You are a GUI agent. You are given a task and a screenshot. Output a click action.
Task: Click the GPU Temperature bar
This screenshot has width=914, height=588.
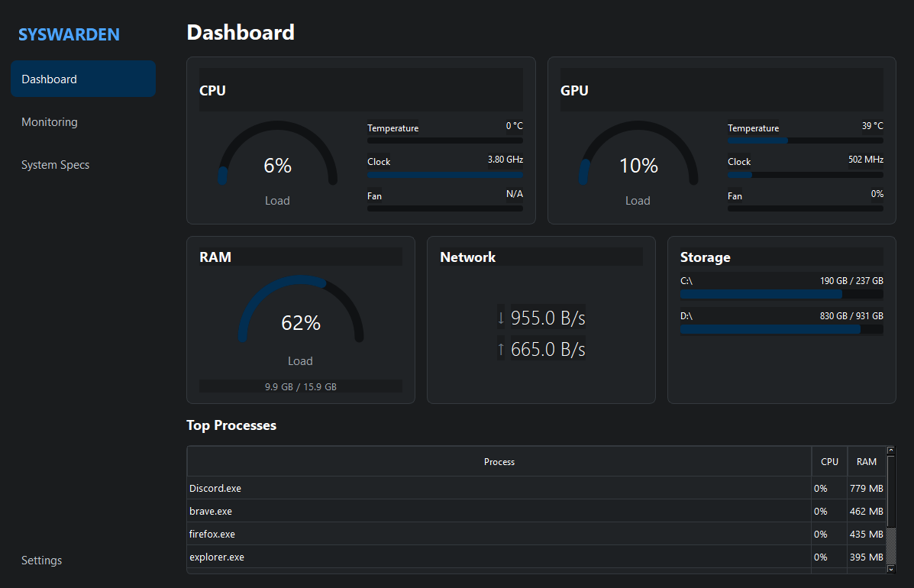click(806, 141)
